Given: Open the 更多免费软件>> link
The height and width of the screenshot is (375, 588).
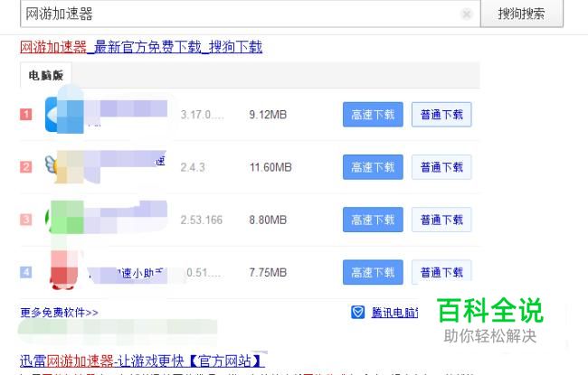Looking at the screenshot, I should coord(59,313).
